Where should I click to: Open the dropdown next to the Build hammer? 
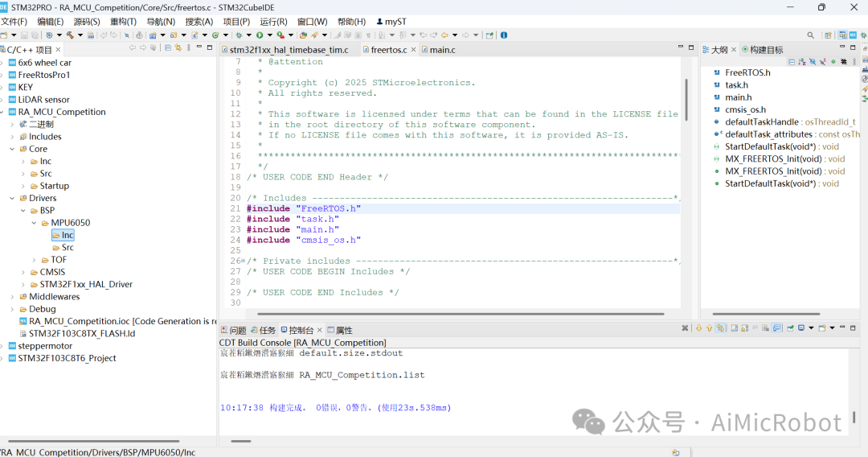point(80,35)
